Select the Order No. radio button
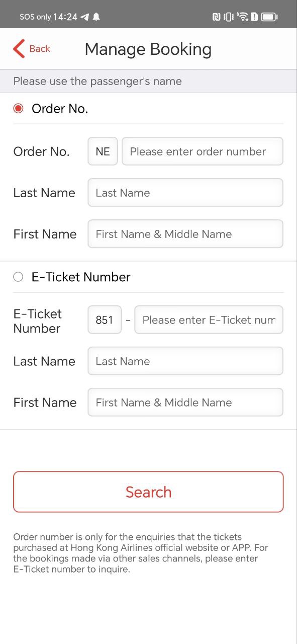This screenshot has width=297, height=644. point(18,108)
